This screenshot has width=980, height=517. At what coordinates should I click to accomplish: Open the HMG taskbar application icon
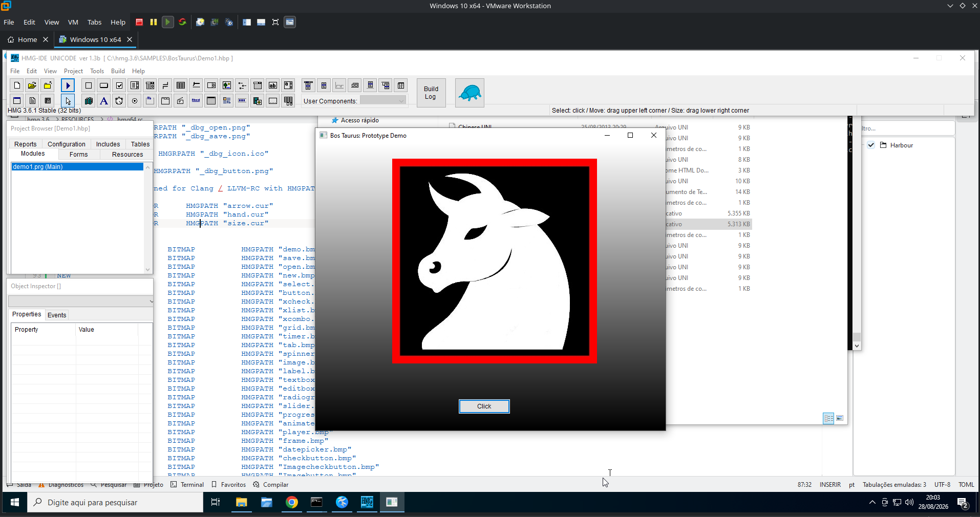click(367, 503)
